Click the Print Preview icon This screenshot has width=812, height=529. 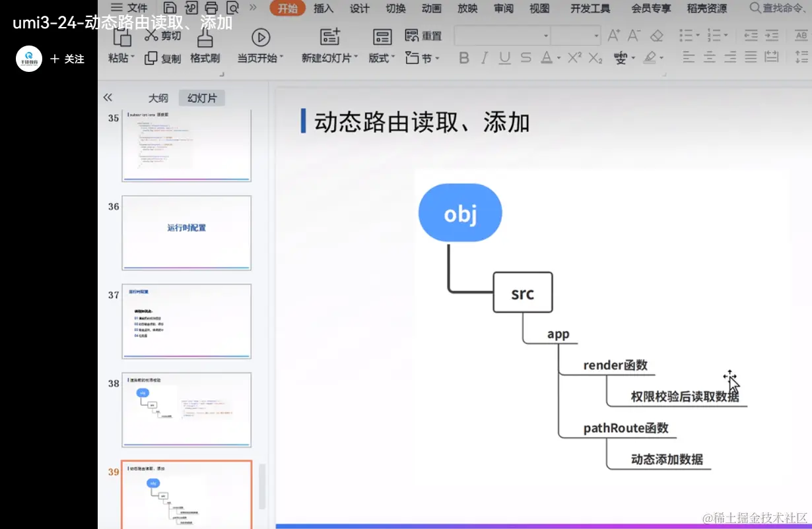pos(232,8)
